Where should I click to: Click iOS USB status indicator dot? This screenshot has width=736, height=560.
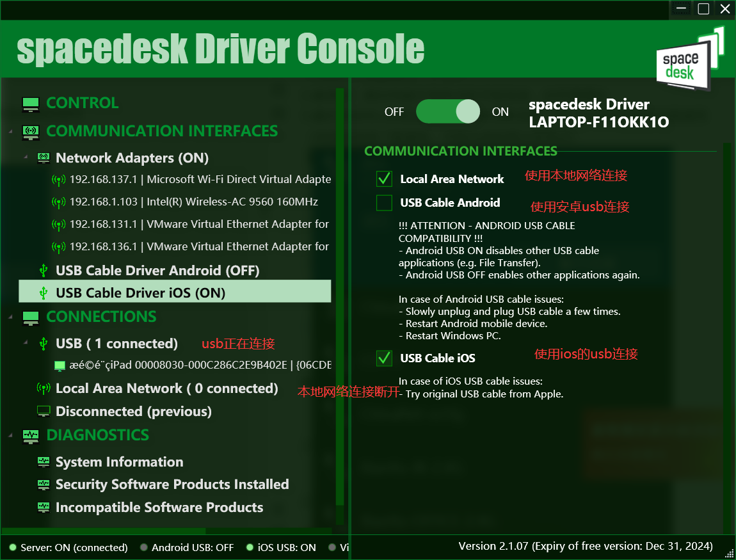(250, 547)
